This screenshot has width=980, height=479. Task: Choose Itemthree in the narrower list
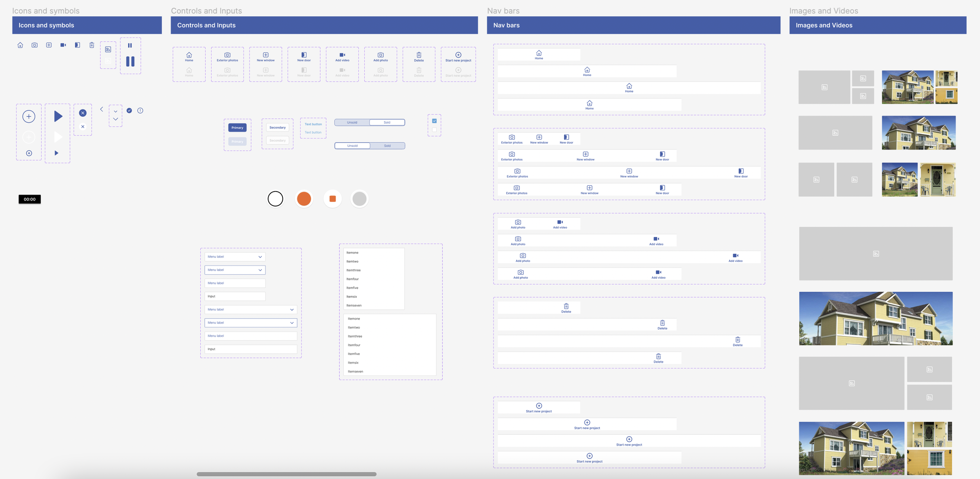click(354, 270)
